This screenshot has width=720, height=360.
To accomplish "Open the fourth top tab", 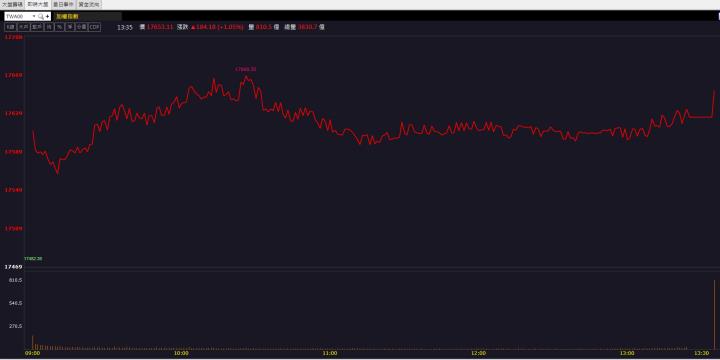I will (x=89, y=5).
